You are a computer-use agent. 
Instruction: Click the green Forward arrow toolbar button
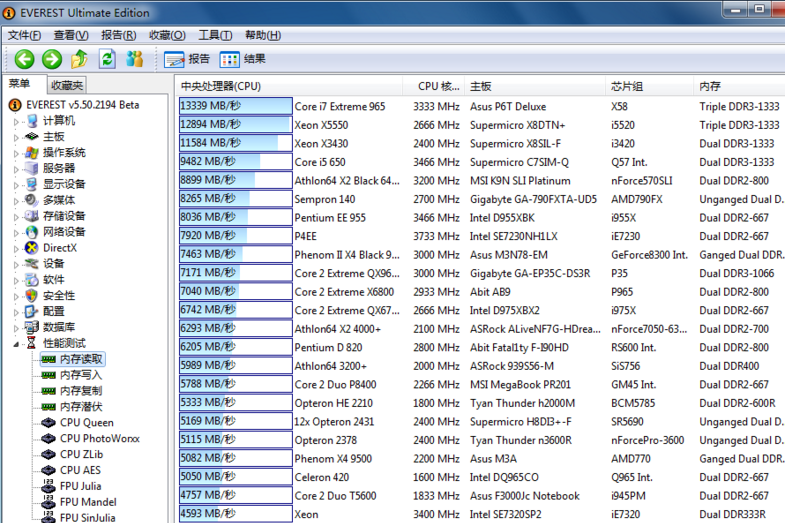52,59
